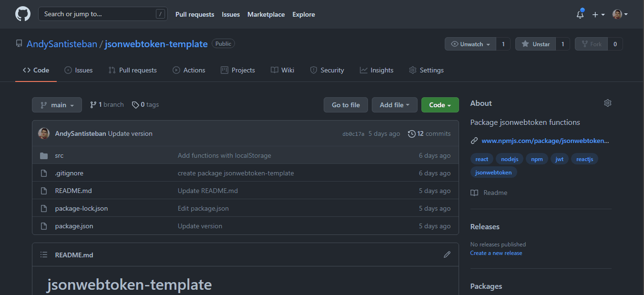Unstar the repository
The height and width of the screenshot is (295, 644).
536,44
